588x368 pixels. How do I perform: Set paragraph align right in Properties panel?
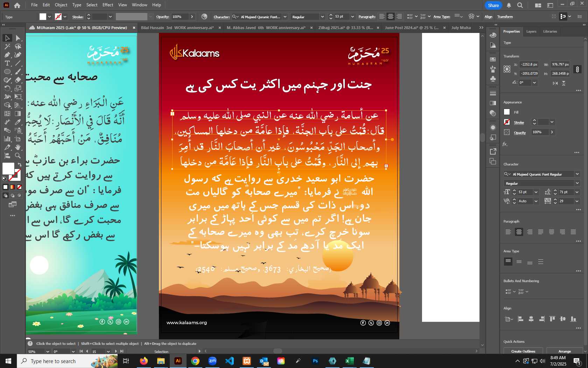pyautogui.click(x=530, y=232)
